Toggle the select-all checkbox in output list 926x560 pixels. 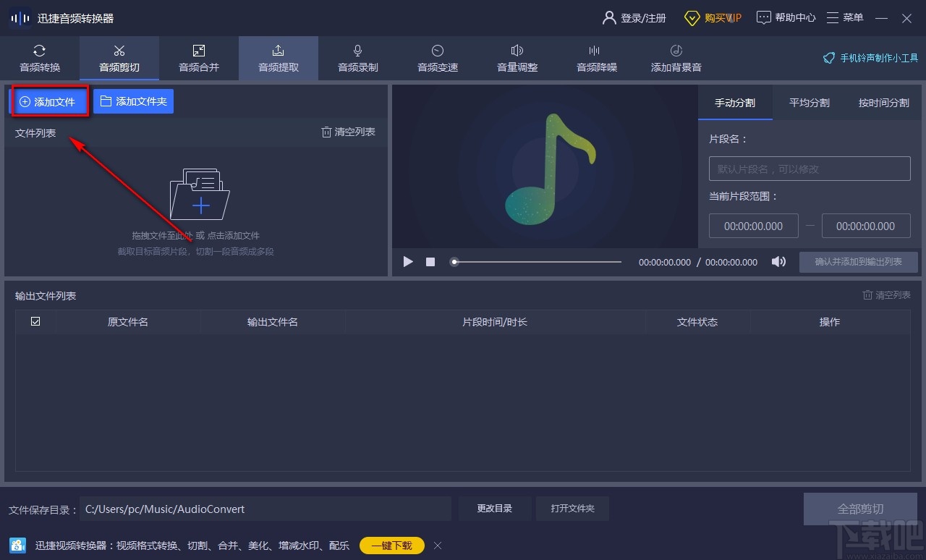(x=35, y=321)
